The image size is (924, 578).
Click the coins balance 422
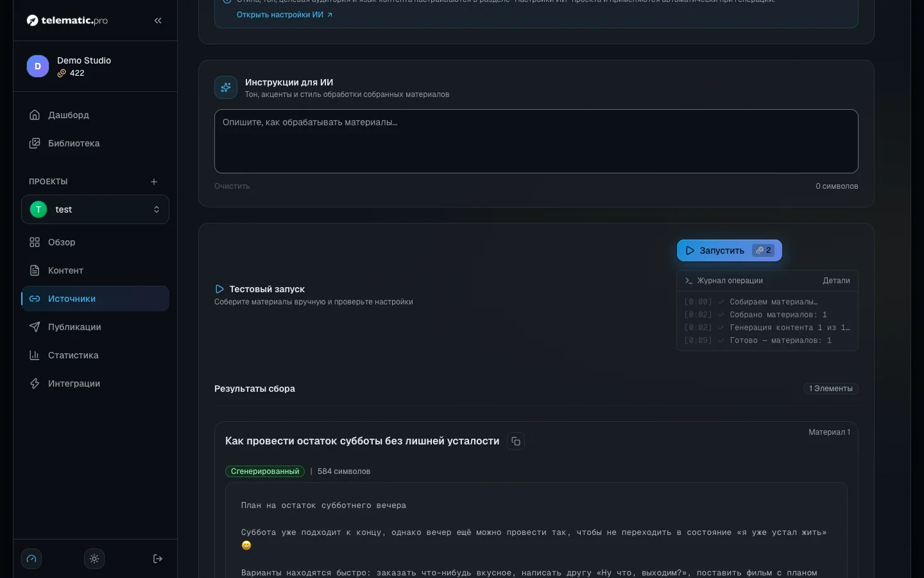[71, 73]
